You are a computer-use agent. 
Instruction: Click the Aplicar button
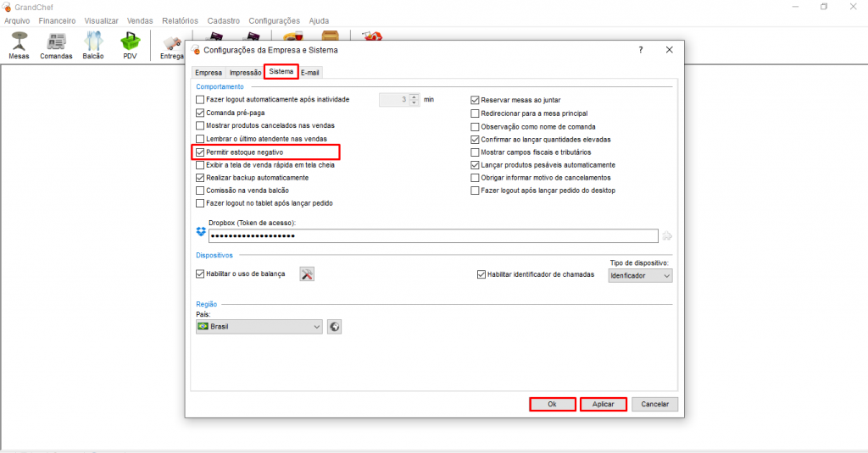[x=603, y=405]
